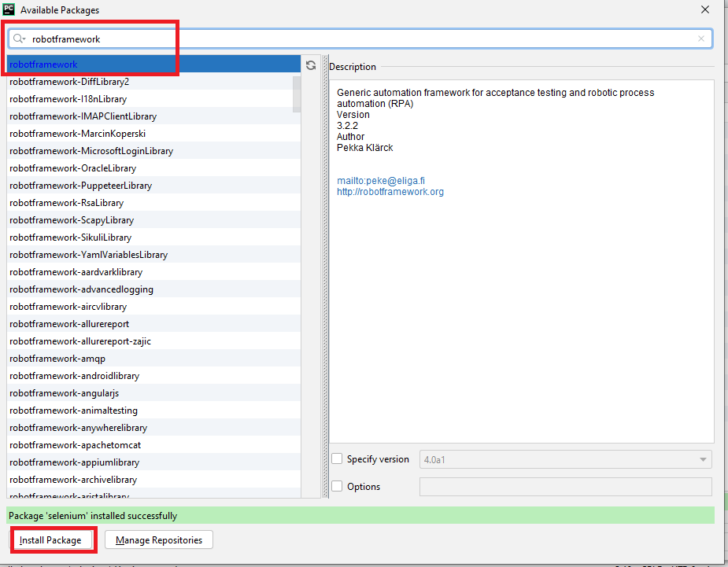Open the mailto:peke@eliga.fi link
The image size is (728, 567).
coord(381,181)
